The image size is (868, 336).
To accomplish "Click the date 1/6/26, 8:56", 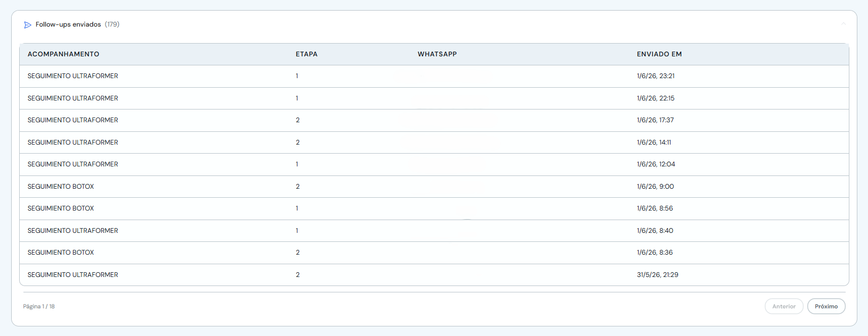I will (655, 208).
